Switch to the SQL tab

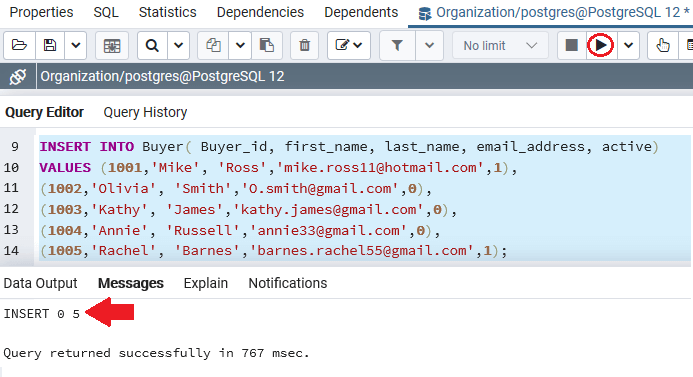click(x=106, y=12)
